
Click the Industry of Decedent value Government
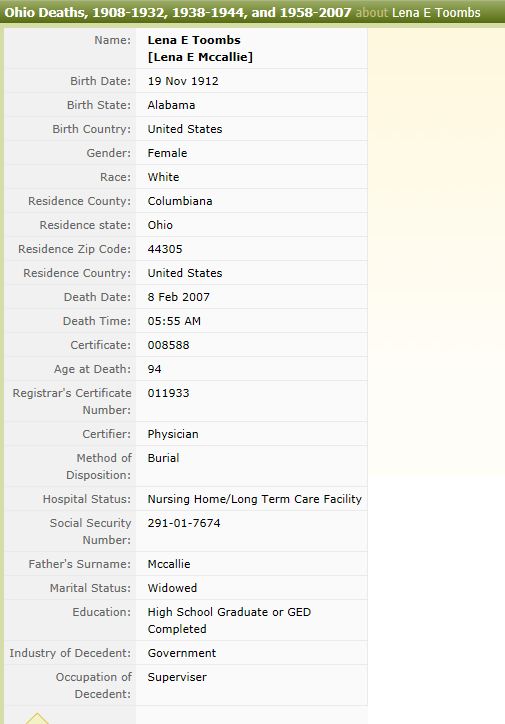point(182,653)
